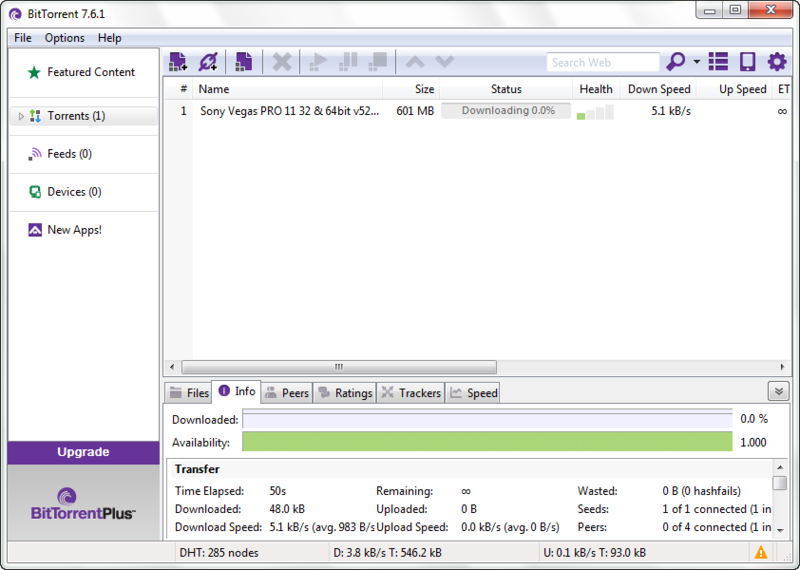
Task: Open the Ratings tab
Action: pos(345,393)
